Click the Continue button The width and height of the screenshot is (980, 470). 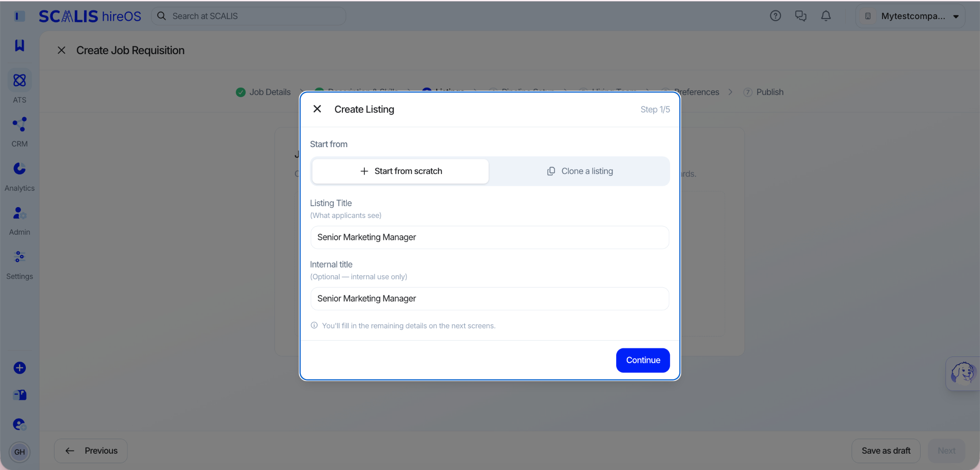[643, 360]
